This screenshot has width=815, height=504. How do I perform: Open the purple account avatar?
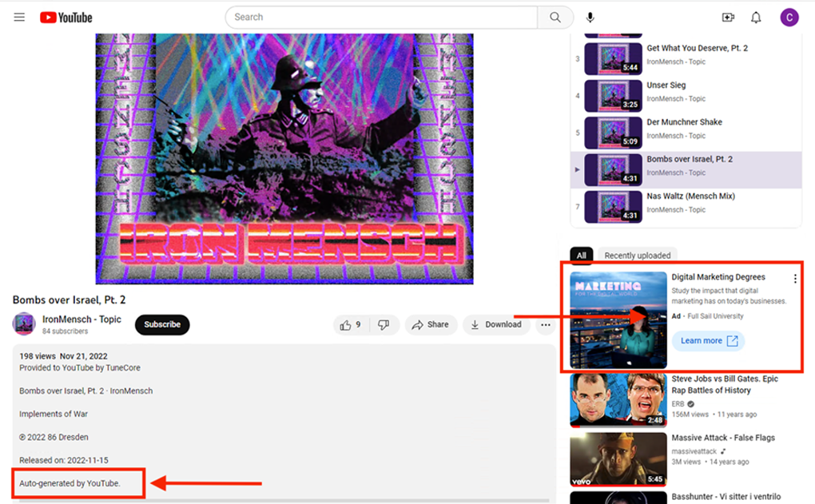point(789,18)
